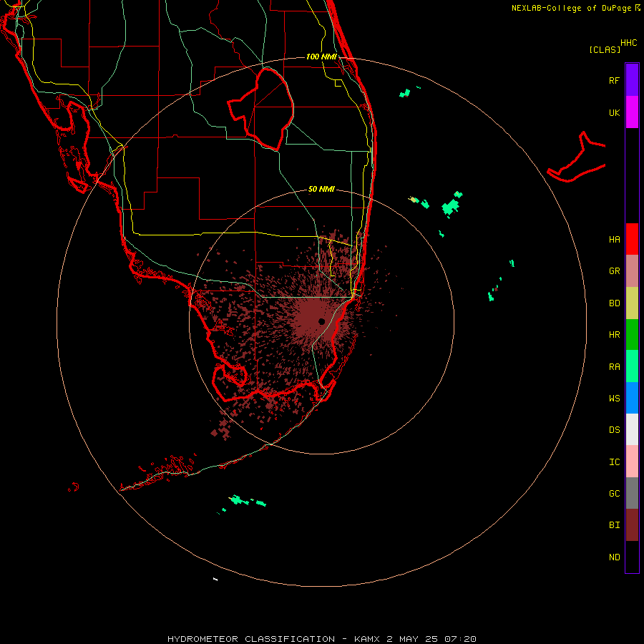Click the ND black legend swatch
The height and width of the screenshot is (644, 644).
tap(632, 557)
